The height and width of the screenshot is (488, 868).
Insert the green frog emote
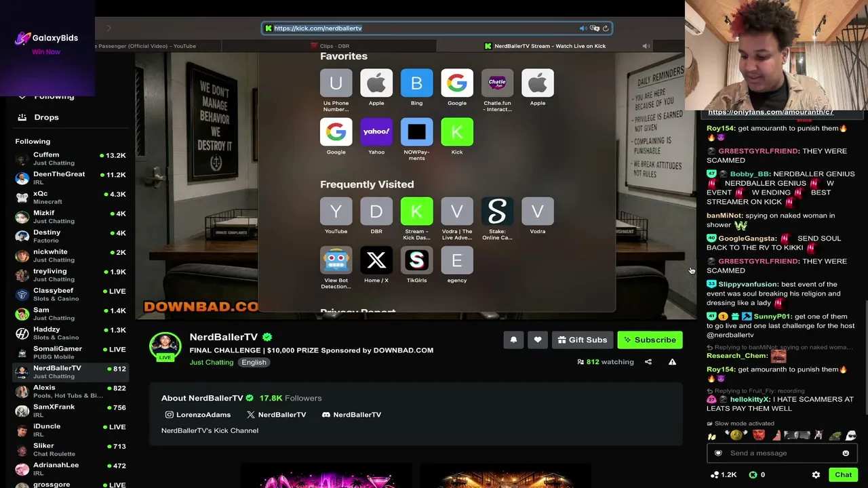pos(835,436)
